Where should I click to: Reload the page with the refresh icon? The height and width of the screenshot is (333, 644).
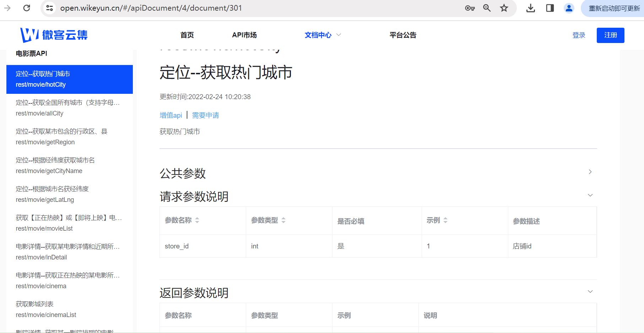click(27, 8)
